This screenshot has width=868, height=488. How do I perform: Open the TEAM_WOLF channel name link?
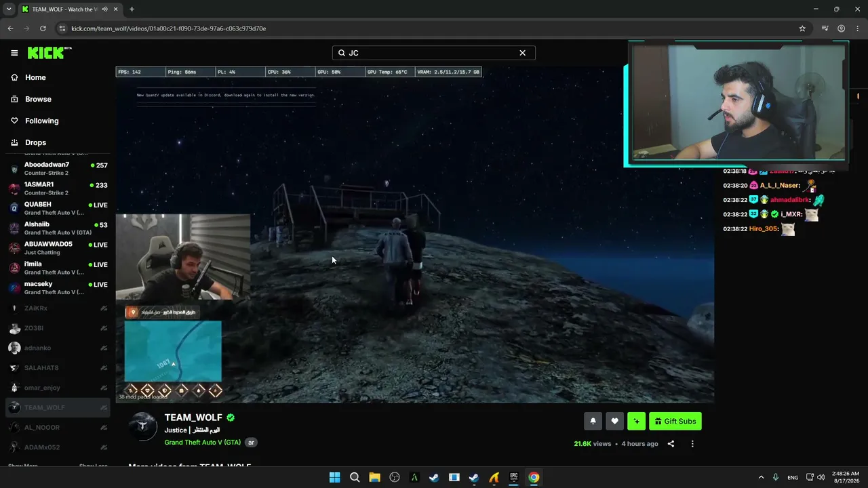click(193, 418)
